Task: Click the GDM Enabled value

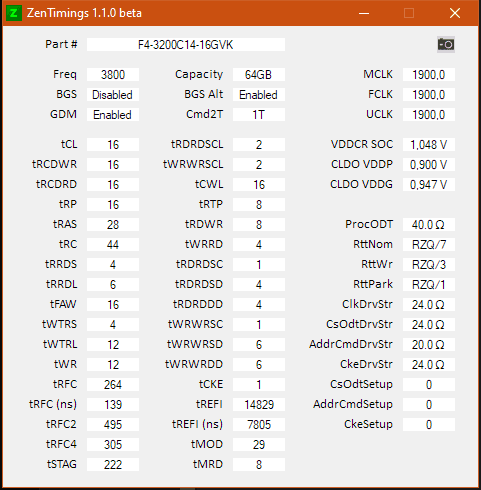Action: (x=113, y=114)
